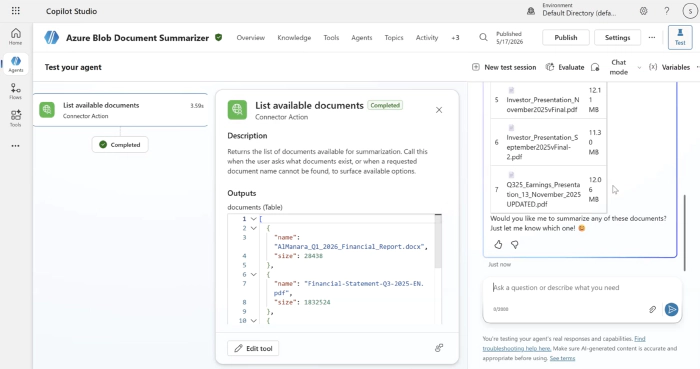
Task: Open the Variables panel
Action: [x=669, y=67]
